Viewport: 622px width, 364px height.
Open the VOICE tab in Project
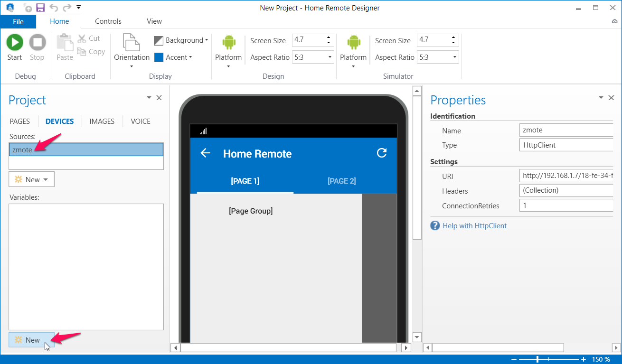tap(141, 121)
